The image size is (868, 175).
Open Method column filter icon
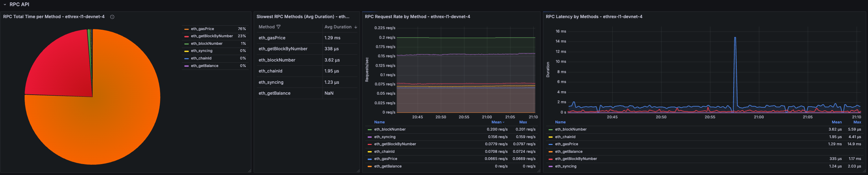tap(278, 27)
